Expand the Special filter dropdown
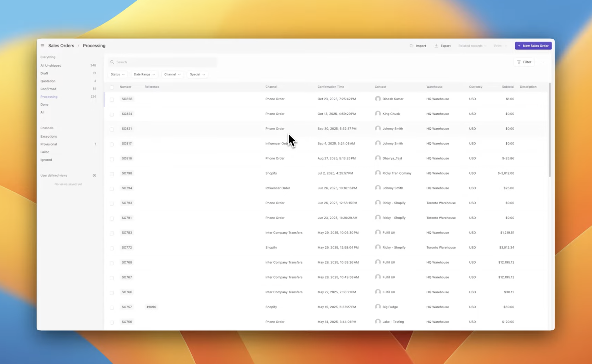This screenshot has height=364, width=592. point(197,74)
